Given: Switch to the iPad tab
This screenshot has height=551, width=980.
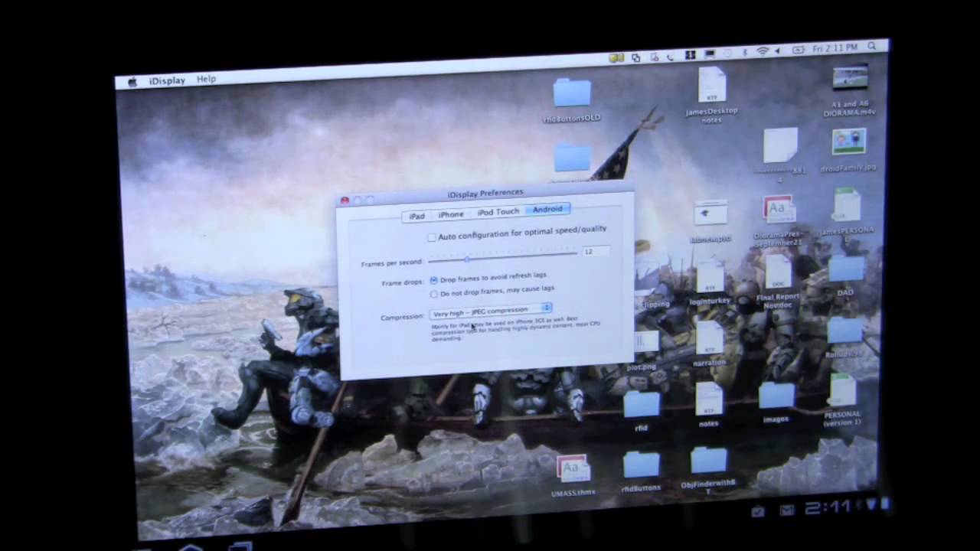Looking at the screenshot, I should [x=416, y=216].
